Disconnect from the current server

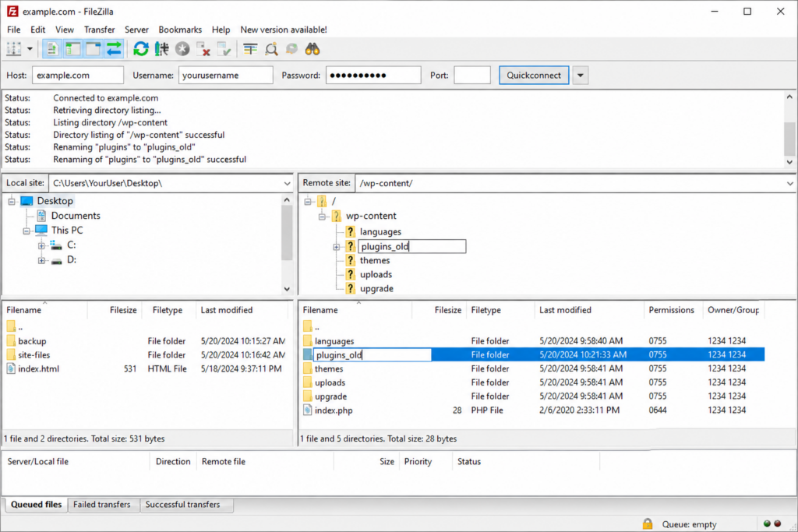tap(203, 49)
